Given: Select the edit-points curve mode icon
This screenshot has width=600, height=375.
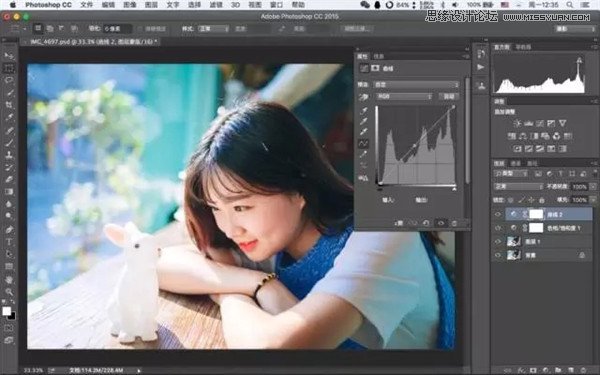Looking at the screenshot, I should [363, 143].
